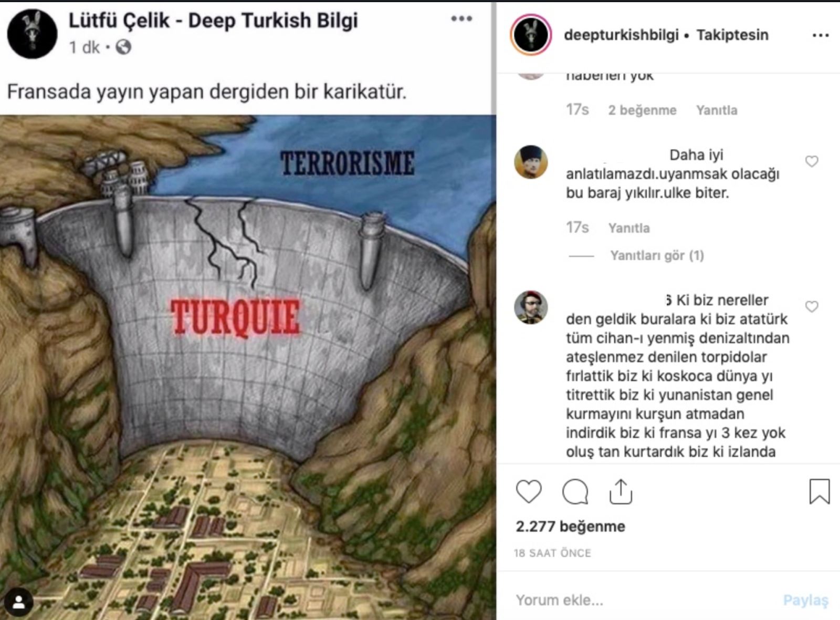Like the post with heart icon

click(x=529, y=491)
